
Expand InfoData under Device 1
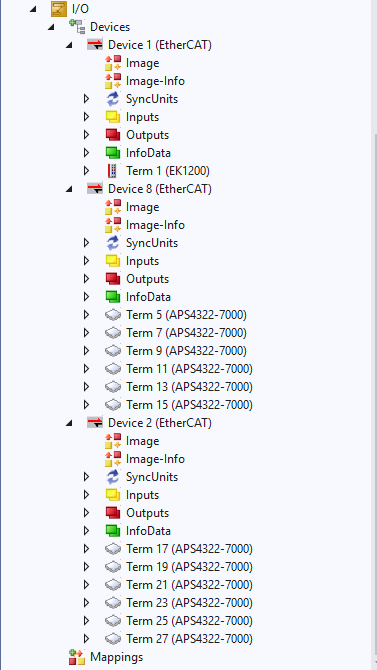click(x=86, y=153)
